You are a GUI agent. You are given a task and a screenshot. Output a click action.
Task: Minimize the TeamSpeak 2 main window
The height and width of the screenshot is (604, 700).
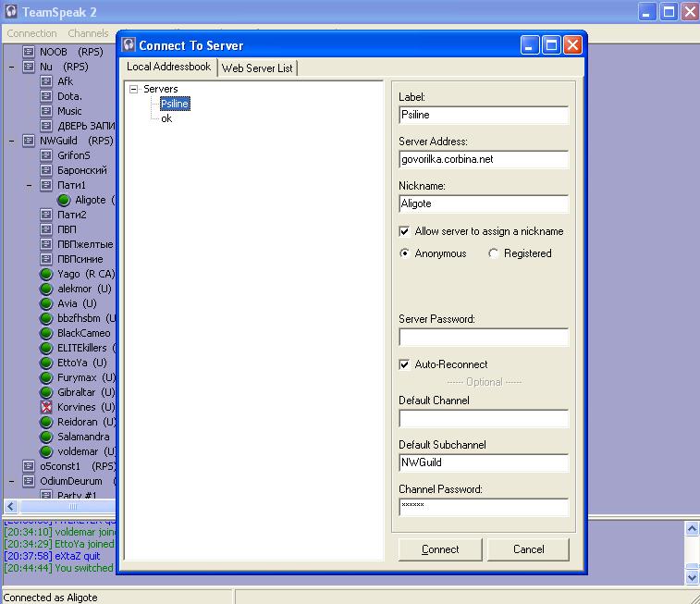click(646, 12)
